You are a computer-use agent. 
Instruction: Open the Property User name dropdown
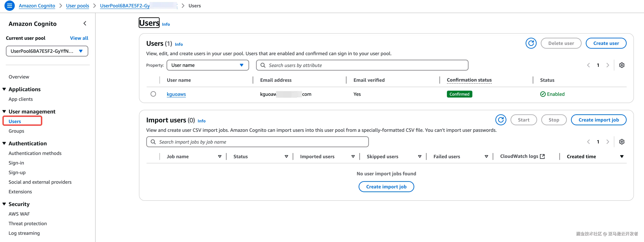(x=208, y=65)
